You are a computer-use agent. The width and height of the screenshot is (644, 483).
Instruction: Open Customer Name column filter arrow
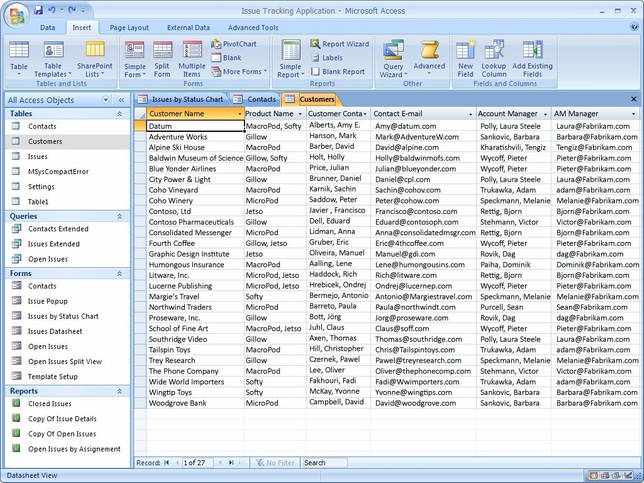[x=240, y=114]
